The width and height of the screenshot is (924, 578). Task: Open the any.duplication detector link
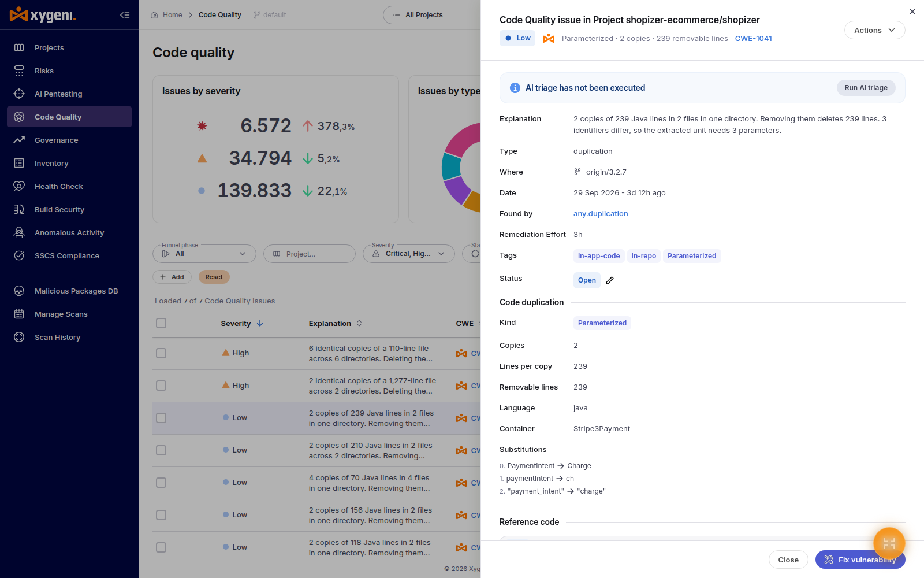point(601,214)
